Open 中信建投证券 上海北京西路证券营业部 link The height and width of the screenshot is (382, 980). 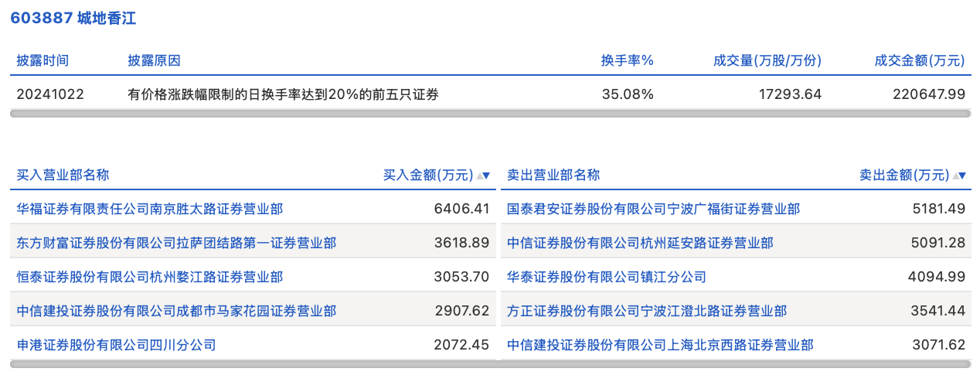click(660, 345)
